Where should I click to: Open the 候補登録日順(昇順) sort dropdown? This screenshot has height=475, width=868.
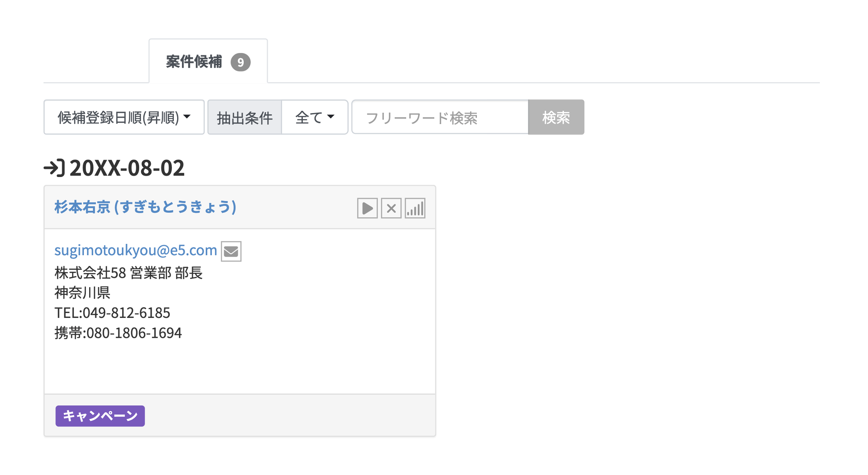[124, 117]
